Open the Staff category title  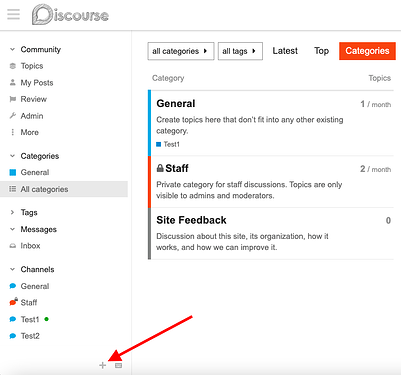click(x=177, y=168)
